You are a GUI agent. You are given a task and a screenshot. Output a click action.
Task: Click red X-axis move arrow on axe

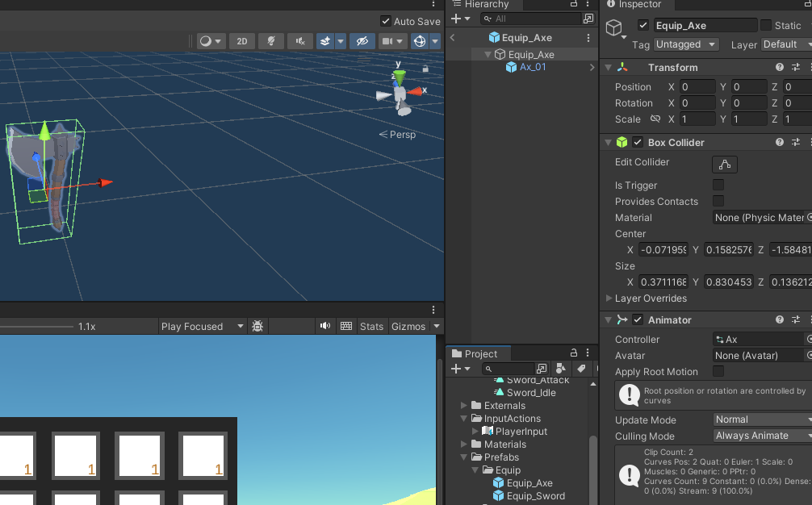(x=105, y=182)
